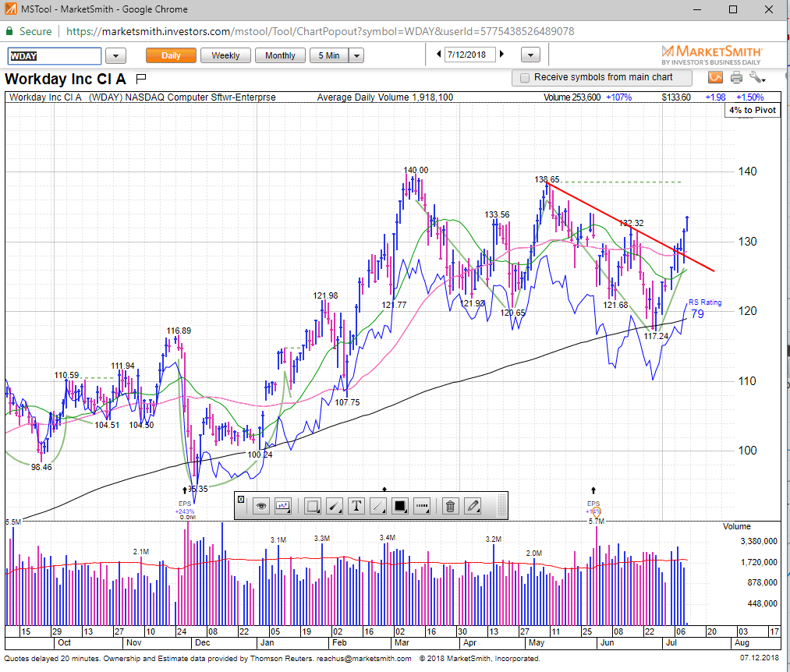This screenshot has height=672, width=790.
Task: Open the chart pattern tool in drawing toolbar
Action: pyautogui.click(x=282, y=506)
